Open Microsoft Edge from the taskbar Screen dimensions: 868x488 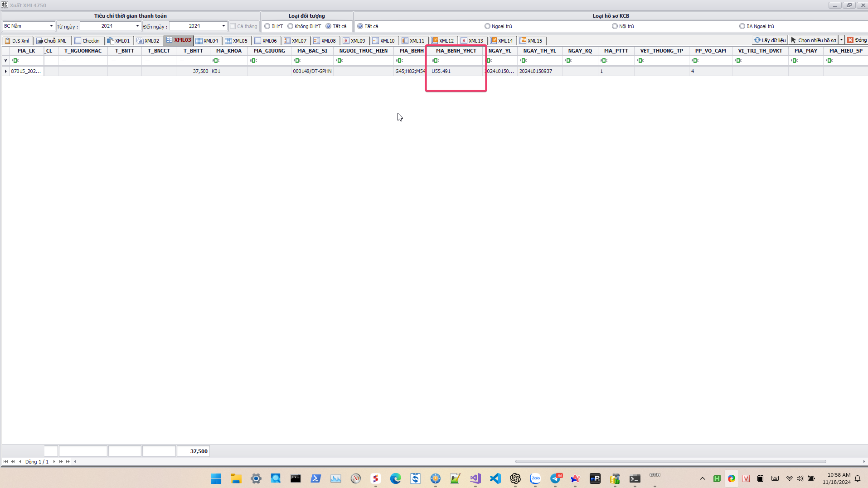click(395, 478)
